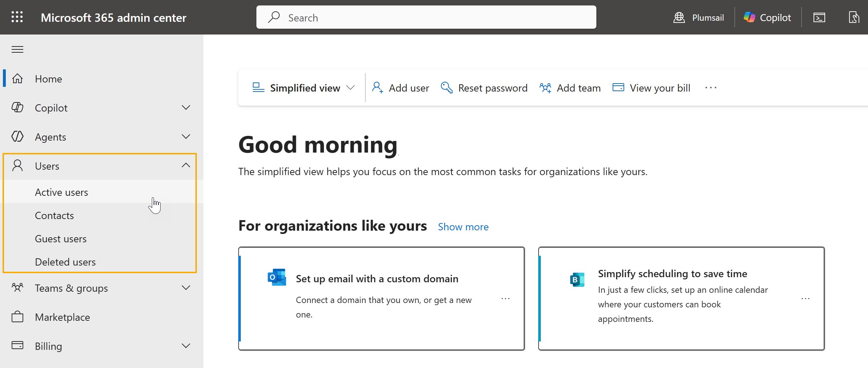Image resolution: width=868 pixels, height=368 pixels.
Task: Click Plumsail organization name
Action: [708, 17]
